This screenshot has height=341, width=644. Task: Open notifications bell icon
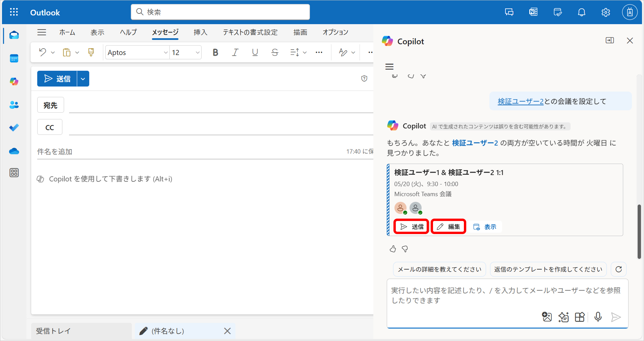(x=582, y=12)
